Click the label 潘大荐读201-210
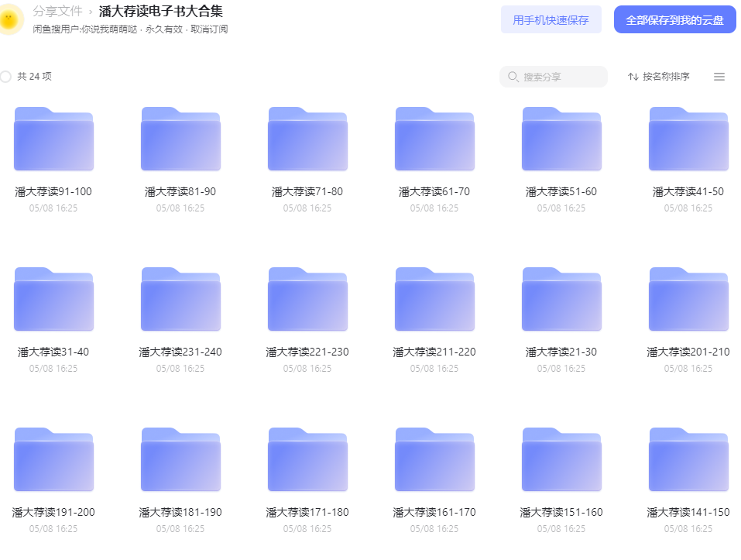 pyautogui.click(x=688, y=352)
